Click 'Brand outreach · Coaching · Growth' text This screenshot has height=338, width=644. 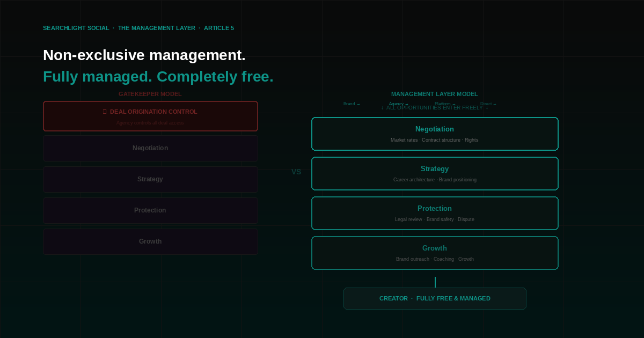point(435,259)
